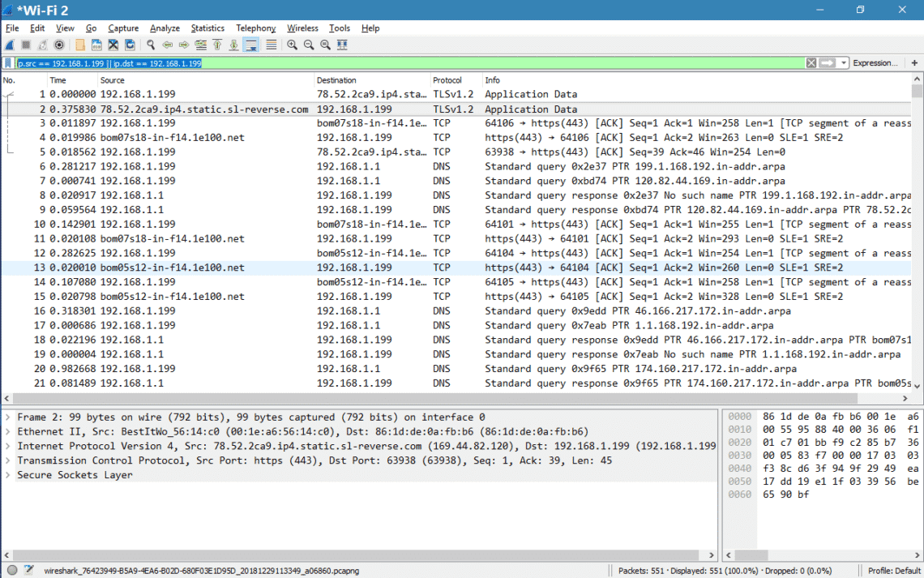Expand the Secure Sockets Layer tree
The image size is (924, 578).
[x=7, y=475]
